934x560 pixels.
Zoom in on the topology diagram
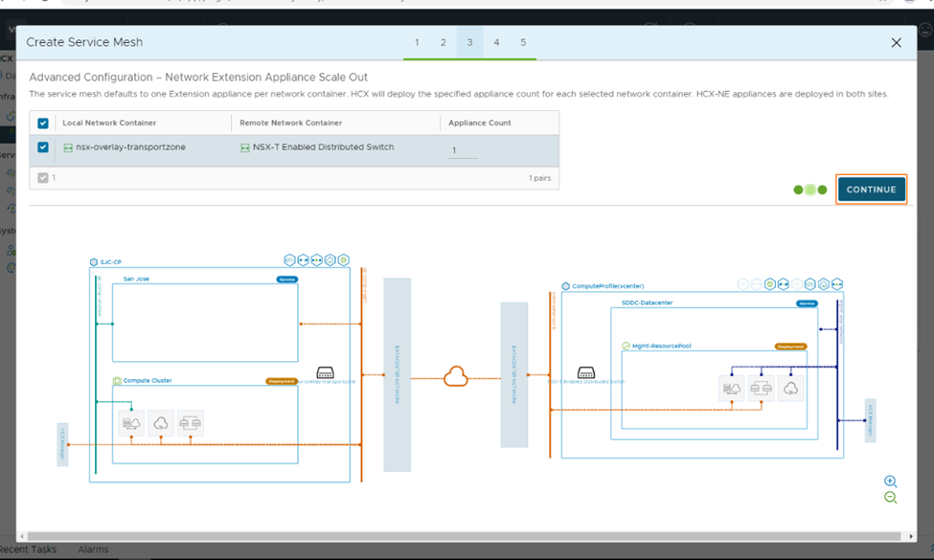coord(890,482)
